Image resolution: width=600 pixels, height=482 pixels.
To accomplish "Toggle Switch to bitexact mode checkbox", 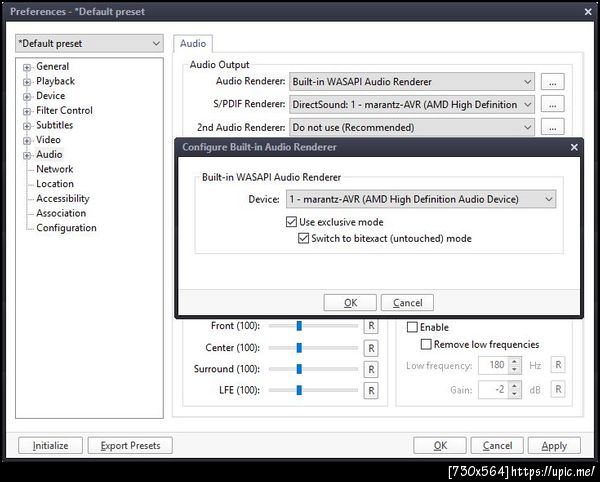I will tap(303, 238).
